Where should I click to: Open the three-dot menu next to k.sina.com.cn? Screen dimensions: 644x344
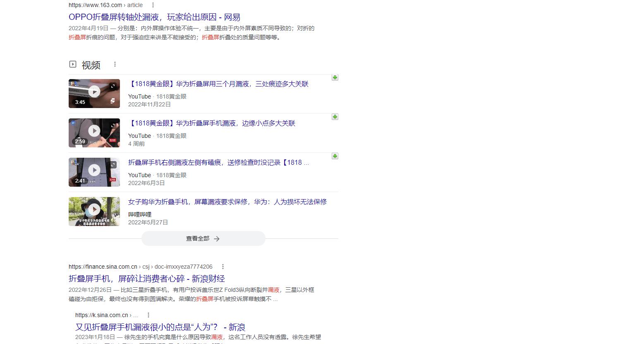pyautogui.click(x=148, y=315)
